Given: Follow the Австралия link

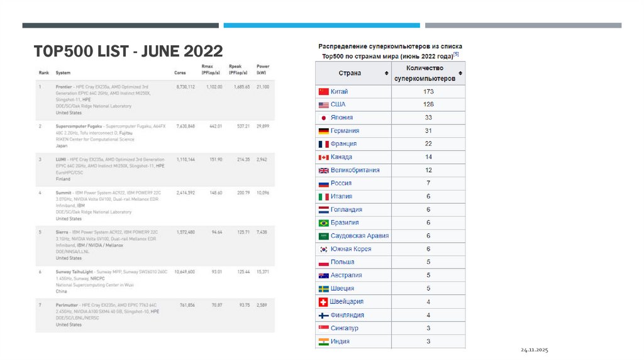Looking at the screenshot, I should click(347, 275).
